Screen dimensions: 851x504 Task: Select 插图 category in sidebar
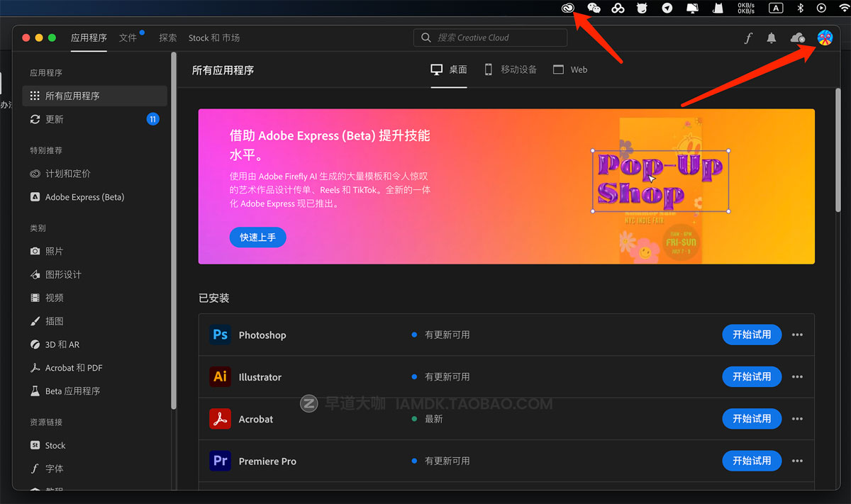pyautogui.click(x=95, y=321)
